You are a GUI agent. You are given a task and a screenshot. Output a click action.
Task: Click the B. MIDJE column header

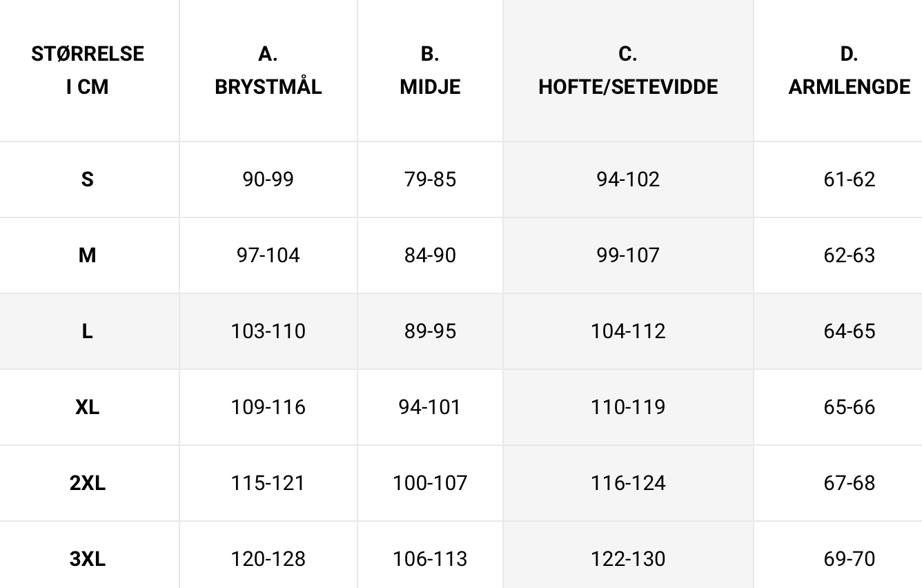coord(430,70)
